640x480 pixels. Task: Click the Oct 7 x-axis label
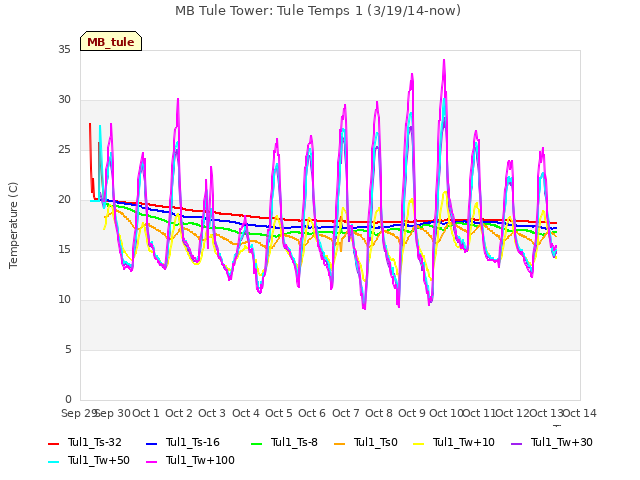coord(346,413)
